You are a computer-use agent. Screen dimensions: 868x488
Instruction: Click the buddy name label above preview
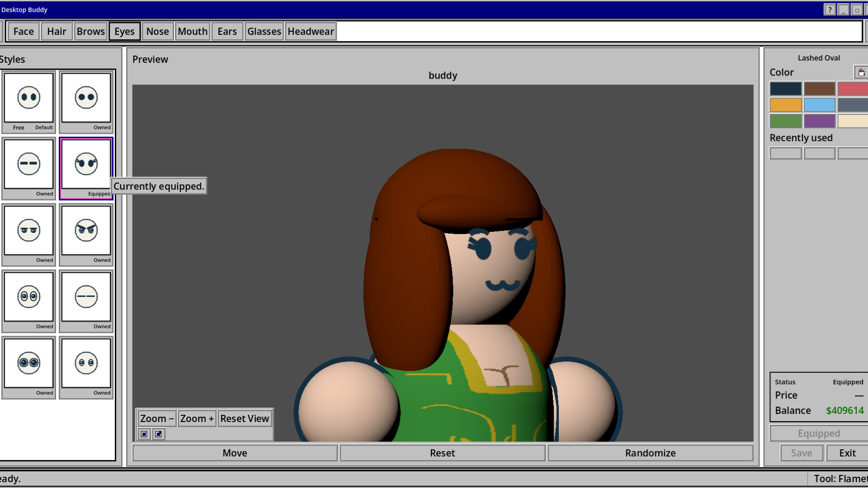coord(443,75)
